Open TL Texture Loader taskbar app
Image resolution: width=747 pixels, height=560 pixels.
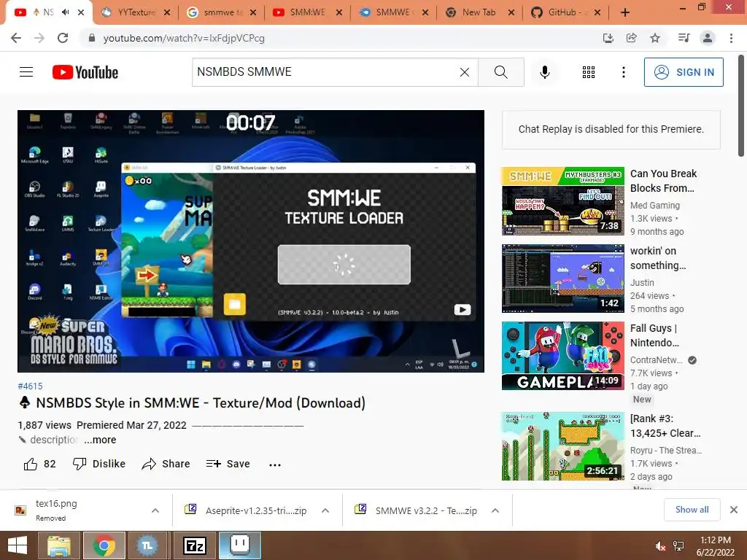[147, 545]
